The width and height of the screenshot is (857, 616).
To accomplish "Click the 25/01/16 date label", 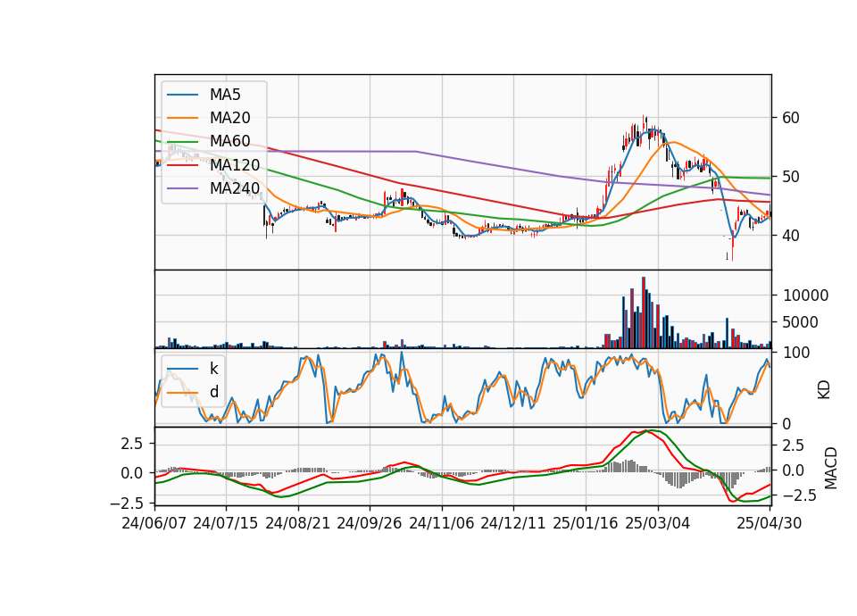I will 586,523.
